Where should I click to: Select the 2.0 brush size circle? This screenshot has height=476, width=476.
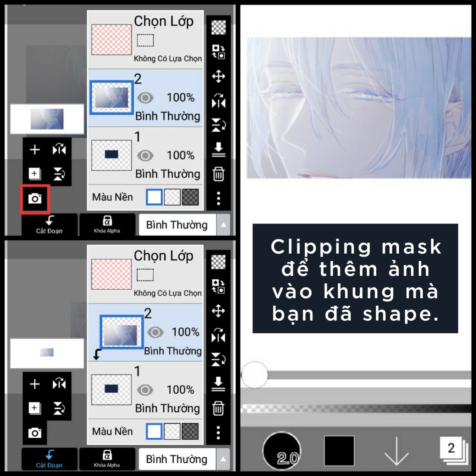pos(282,451)
